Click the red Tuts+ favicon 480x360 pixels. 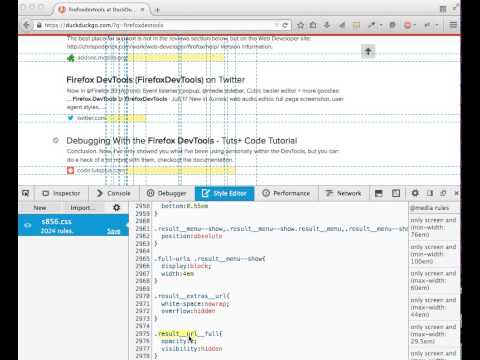70,170
